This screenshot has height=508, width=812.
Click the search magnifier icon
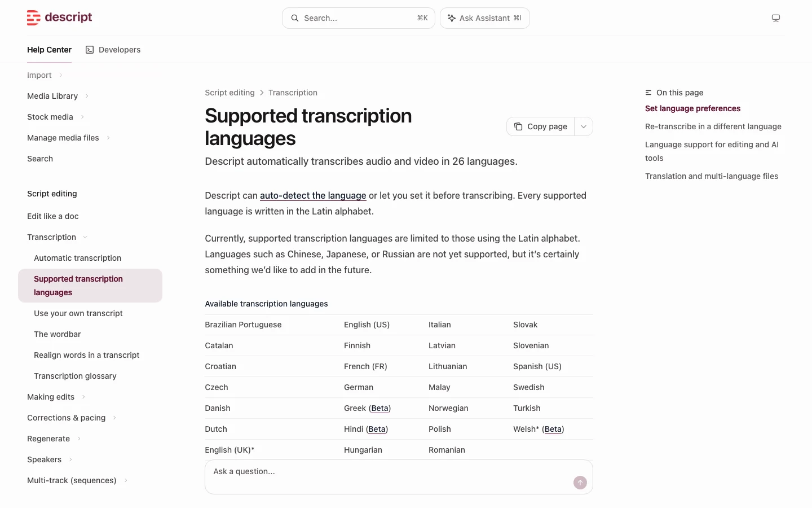pos(295,18)
